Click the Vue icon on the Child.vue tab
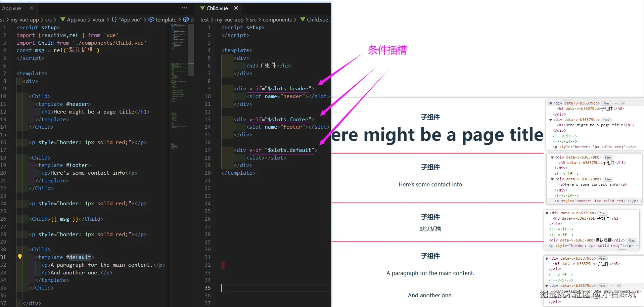The height and width of the screenshot is (307, 644). (x=202, y=8)
